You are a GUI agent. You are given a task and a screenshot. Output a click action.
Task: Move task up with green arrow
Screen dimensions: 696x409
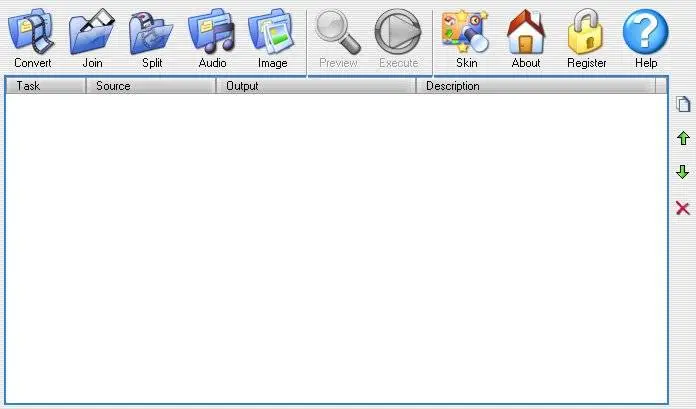pyautogui.click(x=683, y=138)
